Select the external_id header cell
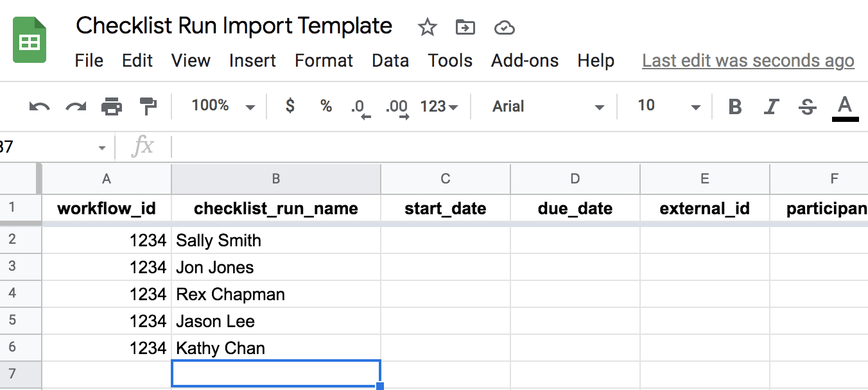 pos(705,208)
